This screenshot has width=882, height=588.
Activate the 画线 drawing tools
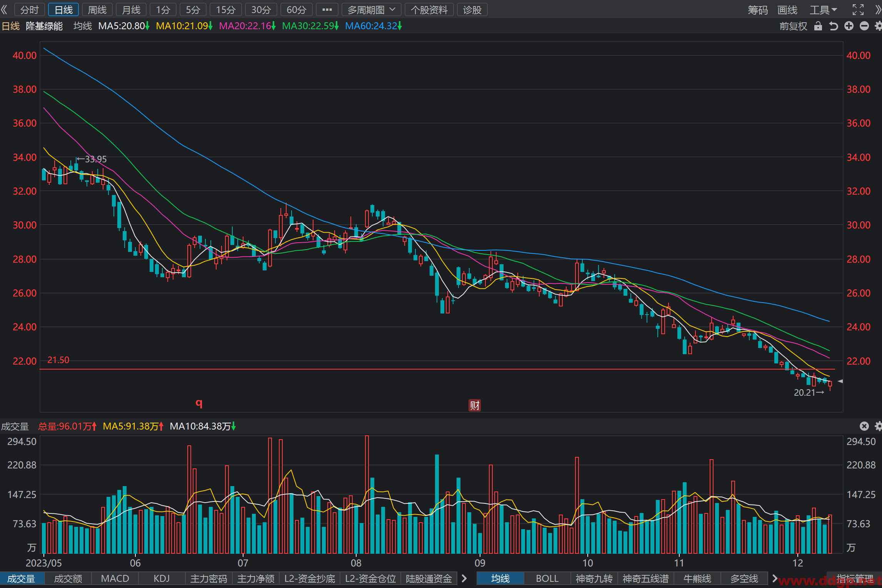point(787,10)
